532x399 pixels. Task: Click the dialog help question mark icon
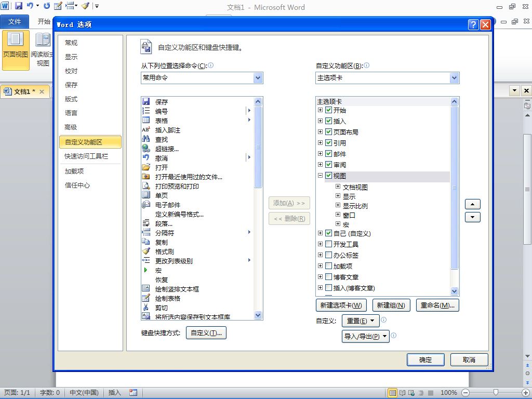click(x=473, y=24)
